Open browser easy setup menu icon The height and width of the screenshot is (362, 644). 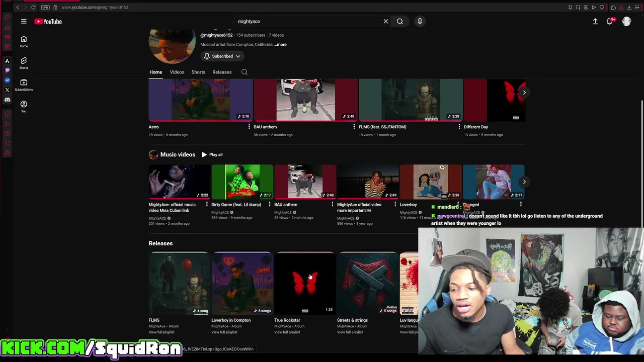pyautogui.click(x=637, y=7)
